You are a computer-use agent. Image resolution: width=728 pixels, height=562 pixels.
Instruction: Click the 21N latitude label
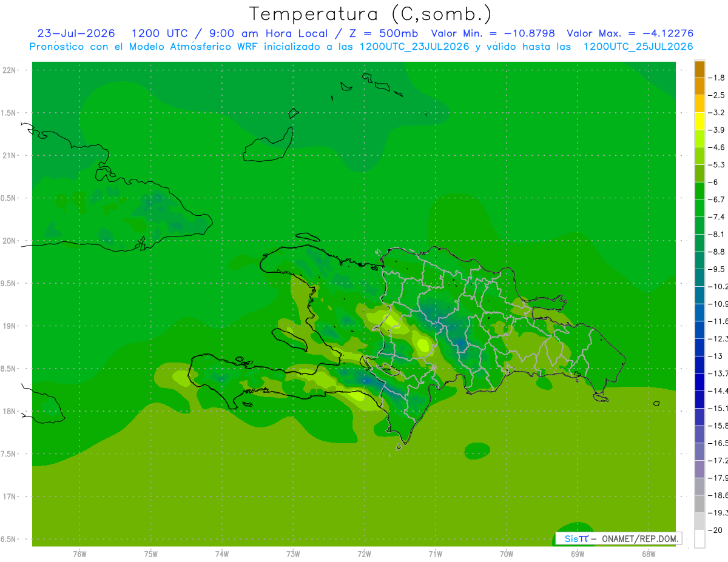(x=10, y=156)
